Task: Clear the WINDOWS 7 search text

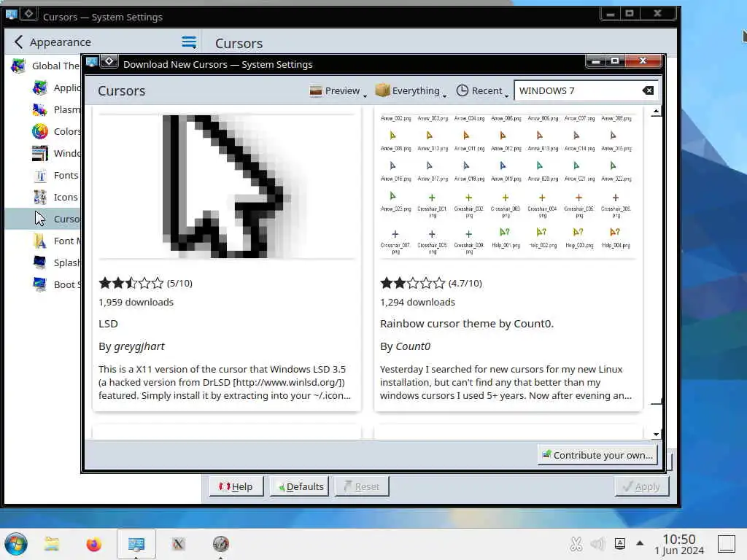Action: 648,90
